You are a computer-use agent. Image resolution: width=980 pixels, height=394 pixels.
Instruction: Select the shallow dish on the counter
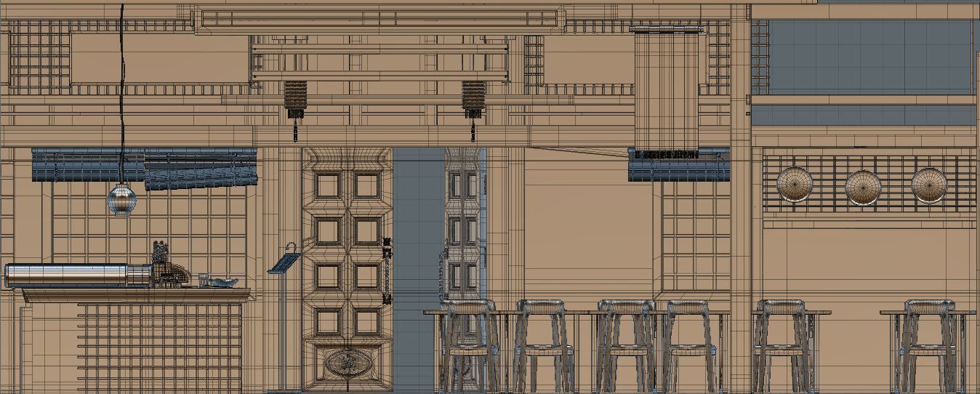(222, 282)
